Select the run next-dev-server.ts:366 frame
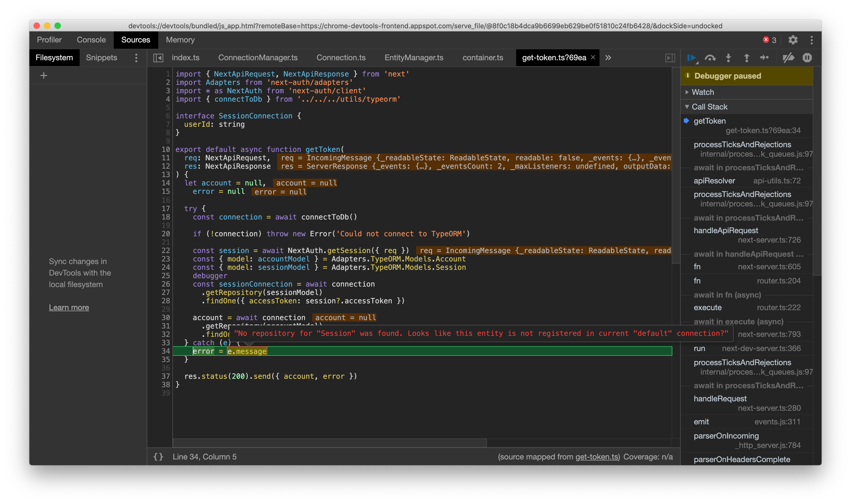This screenshot has width=851, height=504. [x=747, y=348]
